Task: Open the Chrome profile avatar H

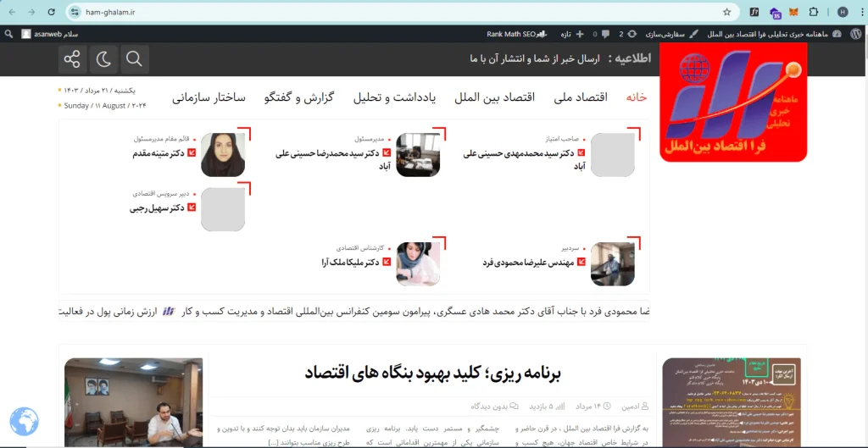Action: [843, 12]
